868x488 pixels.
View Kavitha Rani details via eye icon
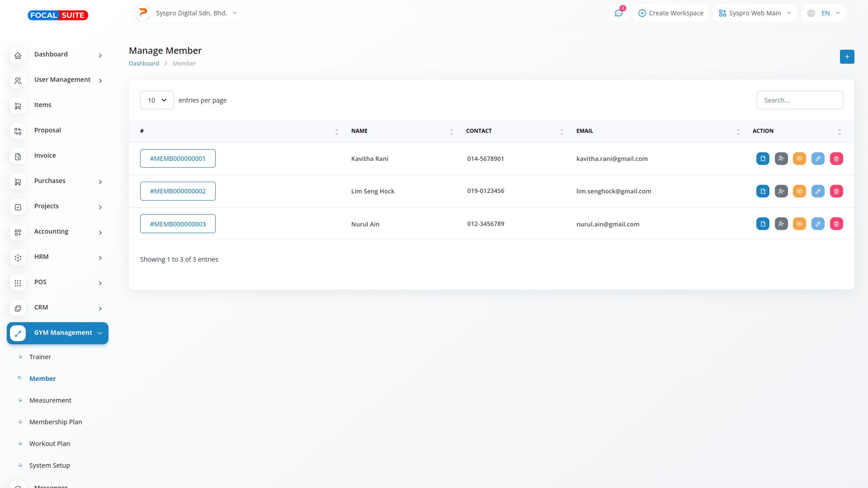(799, 159)
